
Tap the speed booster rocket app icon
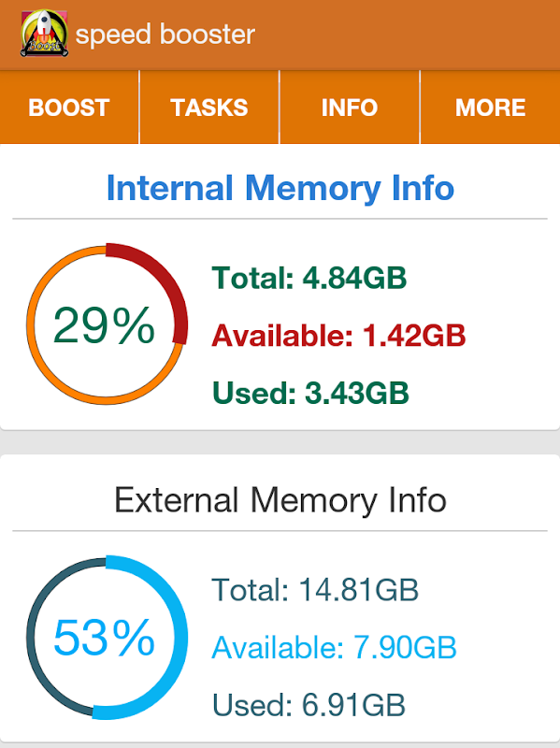(x=44, y=34)
